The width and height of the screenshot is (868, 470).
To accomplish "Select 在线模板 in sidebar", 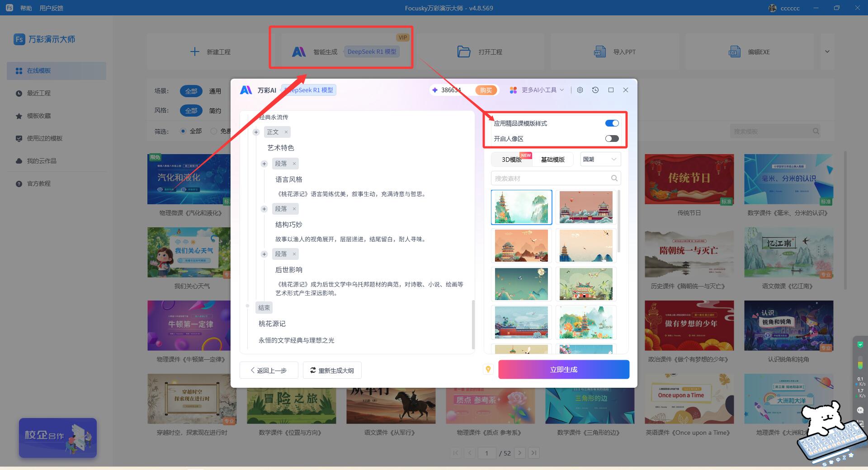I will click(x=57, y=71).
